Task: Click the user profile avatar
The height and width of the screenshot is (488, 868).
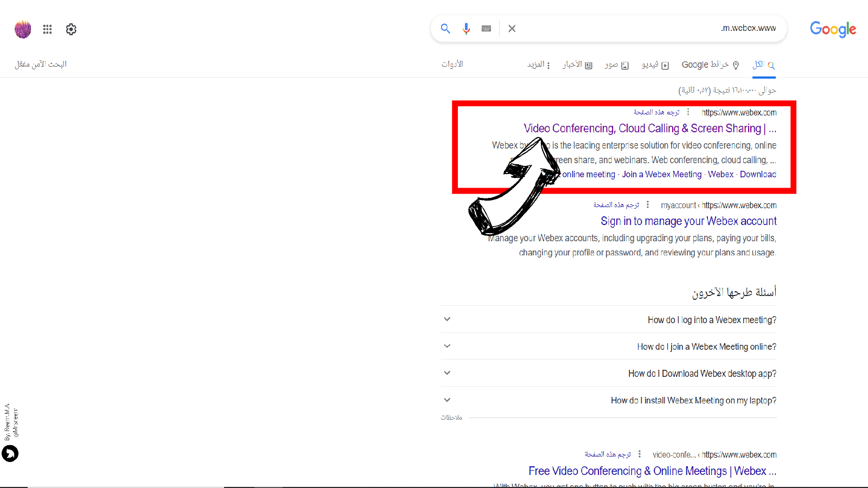Action: tap(23, 29)
